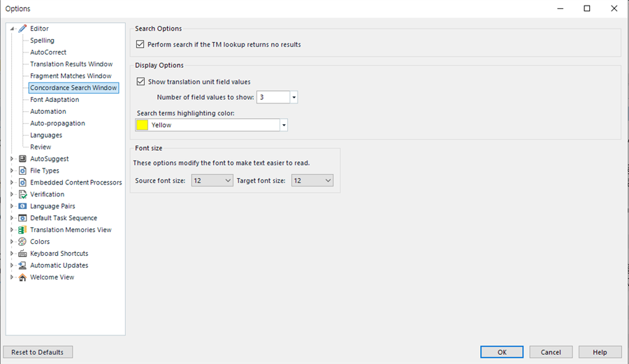Click the number of field values input
The height and width of the screenshot is (364, 629).
273,97
